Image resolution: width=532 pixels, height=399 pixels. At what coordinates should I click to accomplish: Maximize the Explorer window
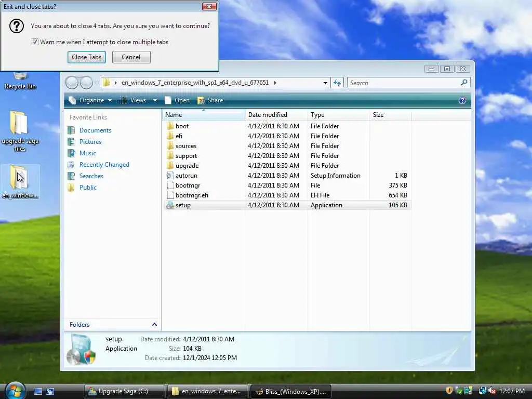[447, 69]
